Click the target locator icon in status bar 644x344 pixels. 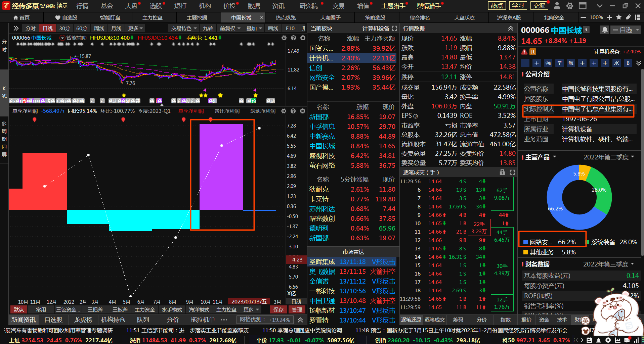tap(608, 340)
